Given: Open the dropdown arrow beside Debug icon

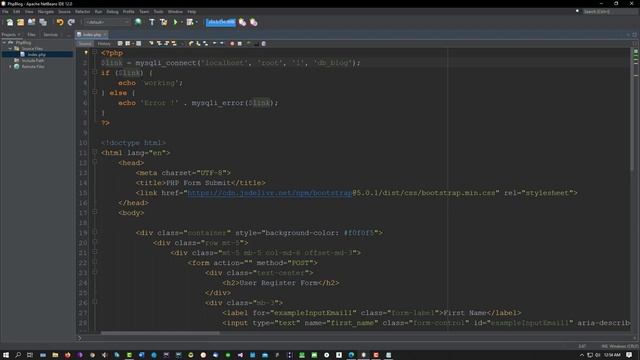Looking at the screenshot, I should [x=196, y=22].
